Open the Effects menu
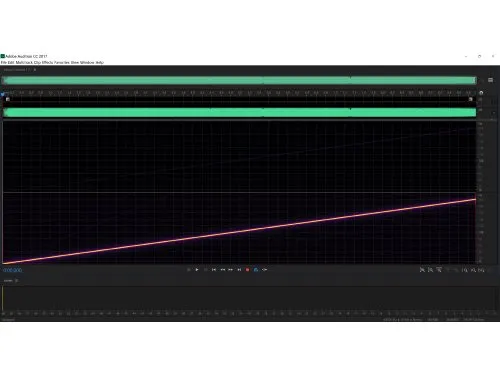This screenshot has width=500, height=375. 47,62
